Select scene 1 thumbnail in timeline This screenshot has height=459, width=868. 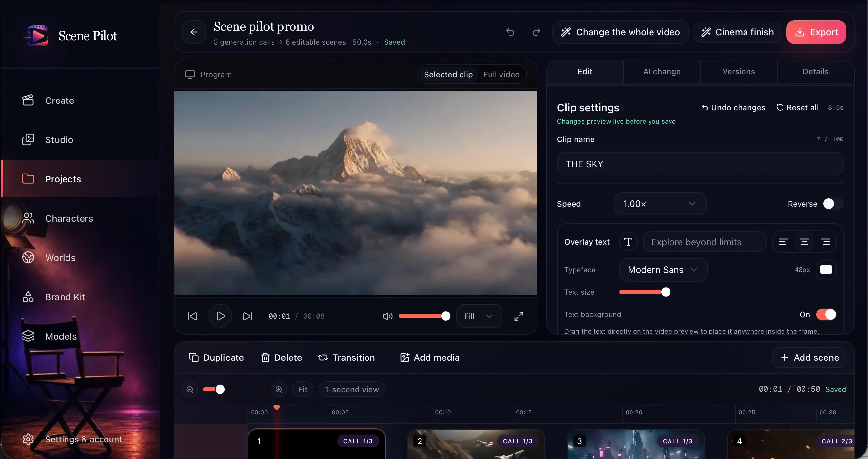coord(316,444)
